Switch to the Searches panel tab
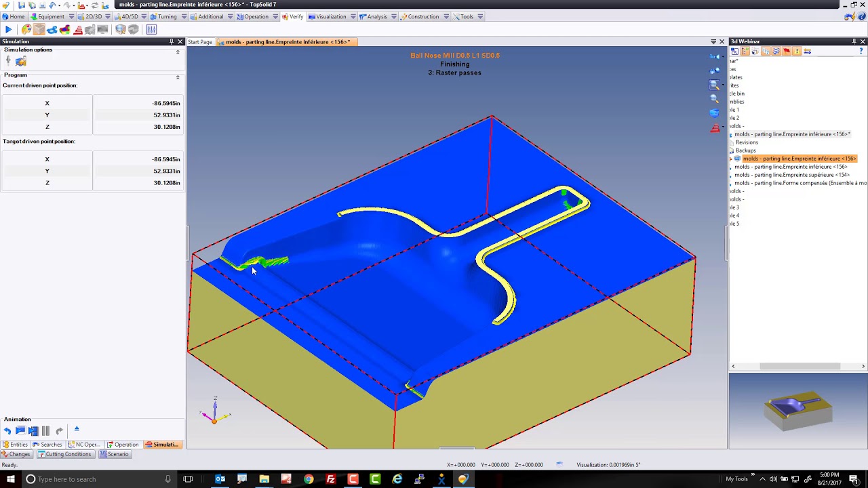Screen dimensions: 868x488 click(47, 445)
